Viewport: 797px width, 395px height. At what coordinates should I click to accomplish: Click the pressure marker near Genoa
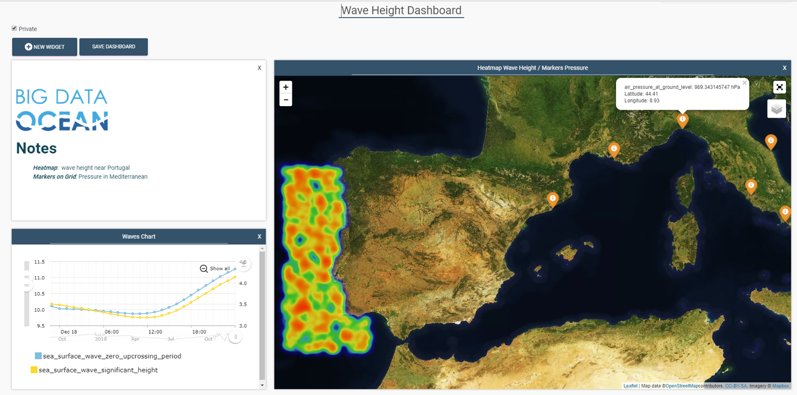(683, 120)
